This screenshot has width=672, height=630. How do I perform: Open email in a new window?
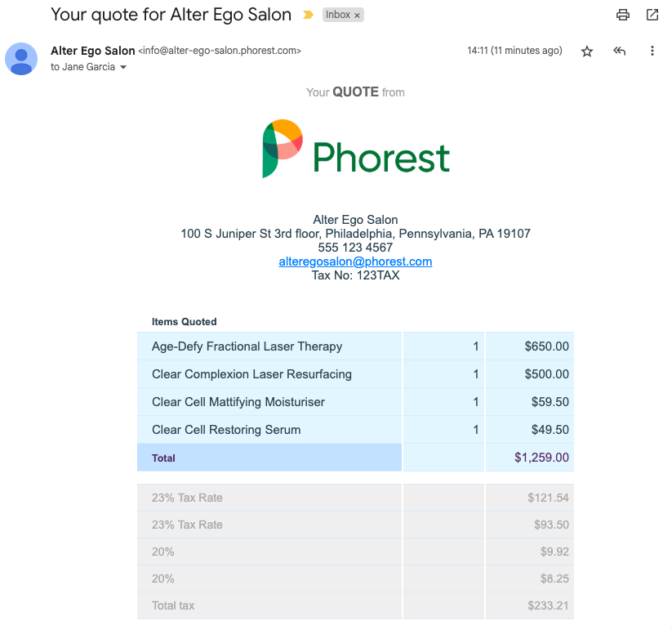(652, 15)
